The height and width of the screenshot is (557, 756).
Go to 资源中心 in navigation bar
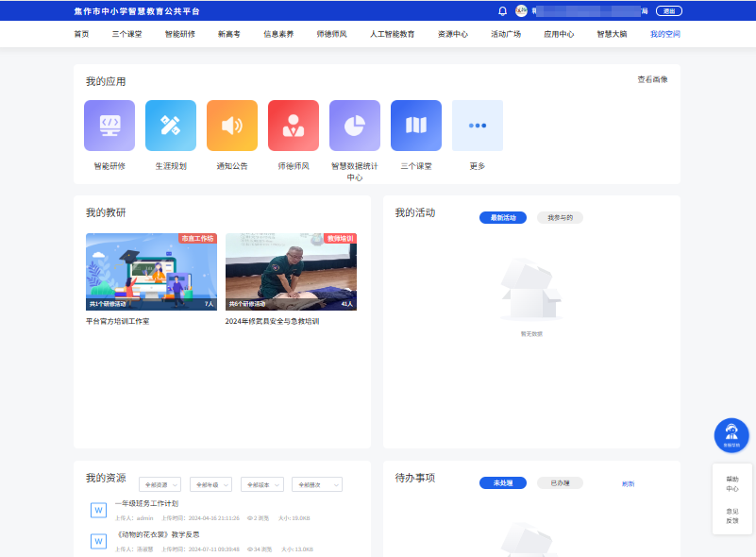(453, 34)
